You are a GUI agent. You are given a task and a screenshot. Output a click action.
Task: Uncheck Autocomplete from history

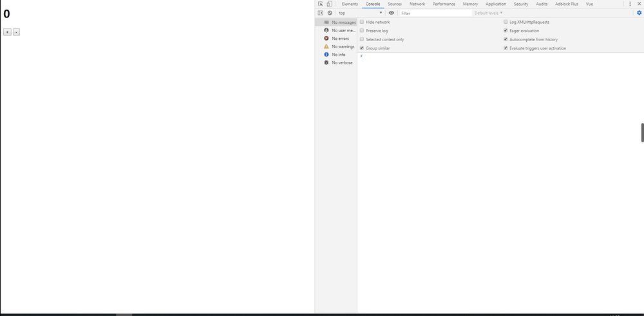pos(506,39)
